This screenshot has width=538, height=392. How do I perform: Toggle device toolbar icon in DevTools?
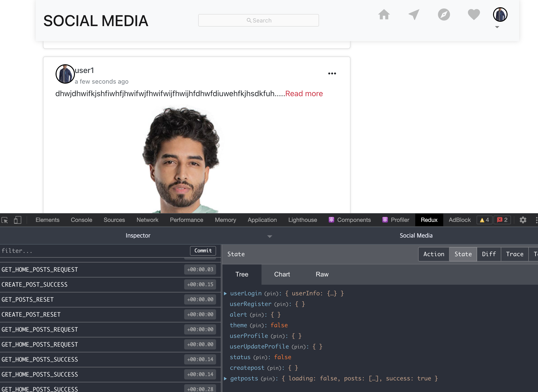(17, 220)
